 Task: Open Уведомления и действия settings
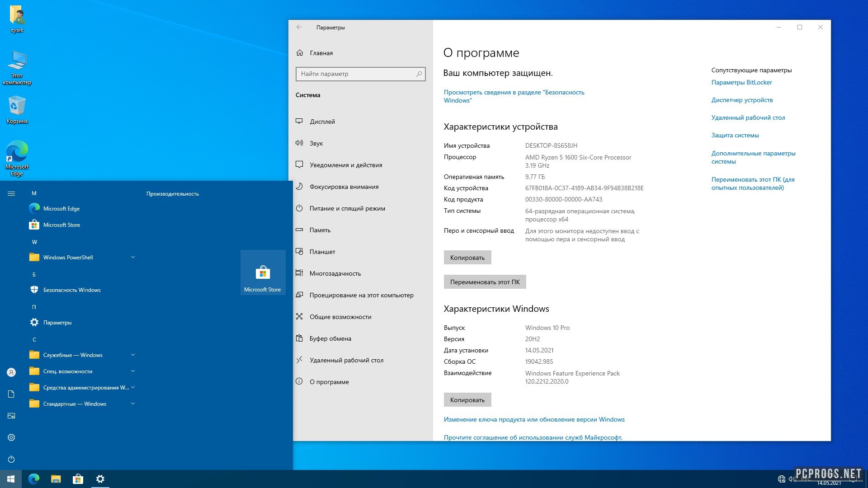[361, 165]
